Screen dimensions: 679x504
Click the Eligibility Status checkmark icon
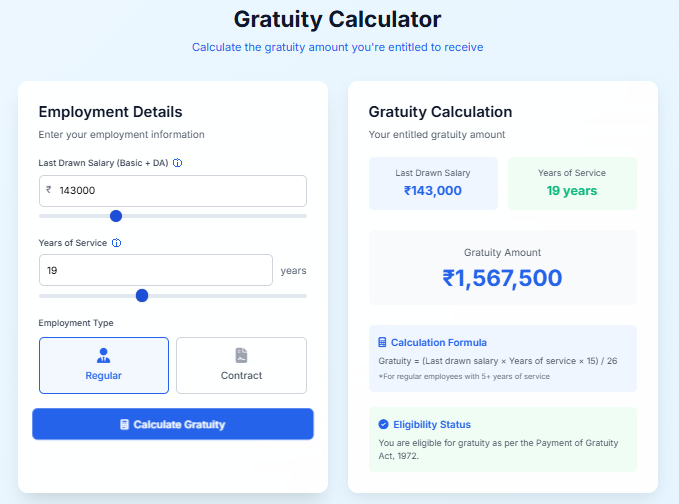tap(383, 424)
